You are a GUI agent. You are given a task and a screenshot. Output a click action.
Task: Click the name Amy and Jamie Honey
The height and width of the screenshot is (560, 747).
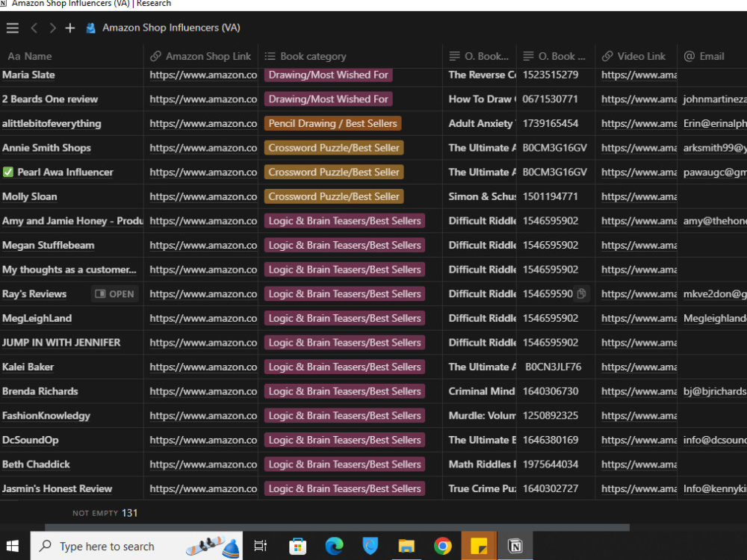point(72,220)
